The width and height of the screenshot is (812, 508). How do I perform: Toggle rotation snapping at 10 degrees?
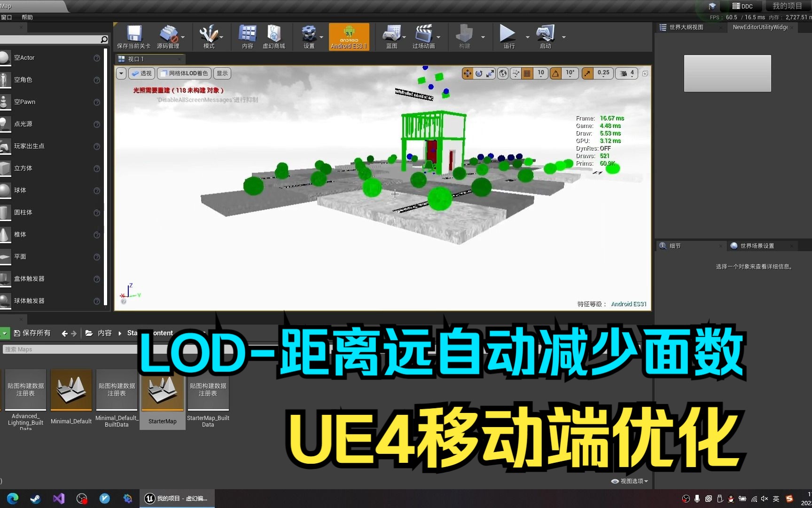[x=555, y=73]
